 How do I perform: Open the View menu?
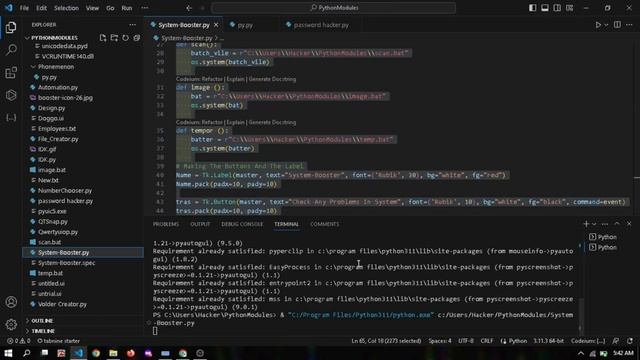(x=92, y=8)
